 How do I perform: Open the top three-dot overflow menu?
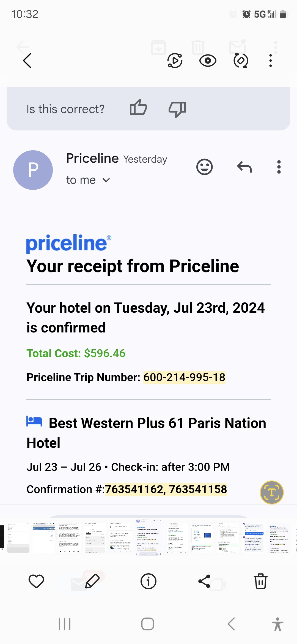click(x=271, y=61)
